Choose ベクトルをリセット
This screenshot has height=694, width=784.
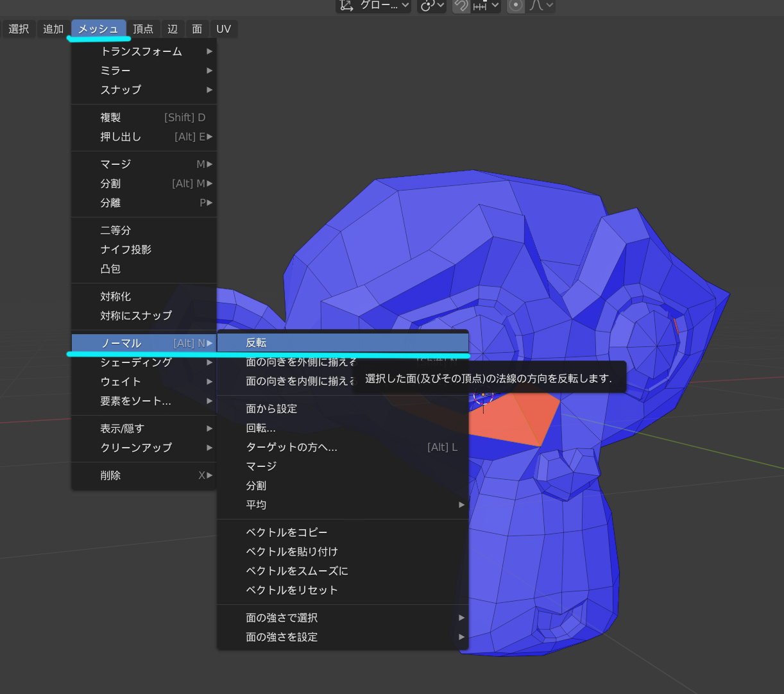tap(343, 590)
